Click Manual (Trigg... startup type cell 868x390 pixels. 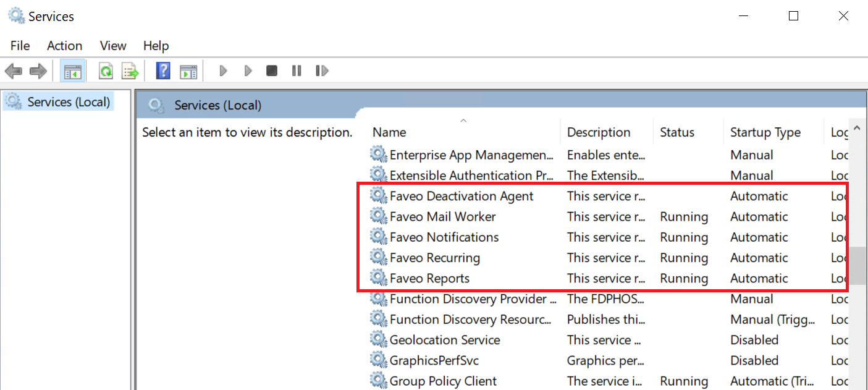pyautogui.click(x=773, y=319)
